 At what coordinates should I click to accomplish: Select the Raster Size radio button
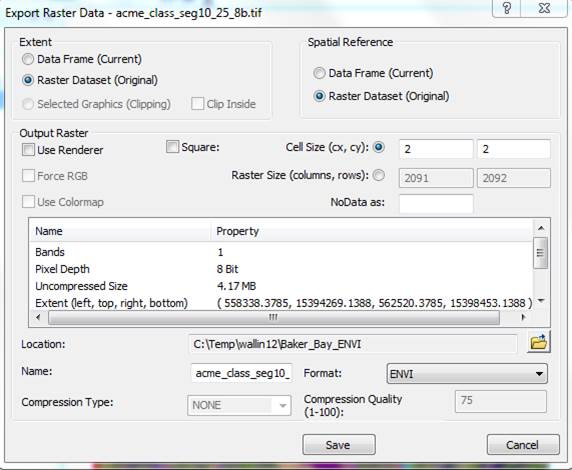(379, 175)
